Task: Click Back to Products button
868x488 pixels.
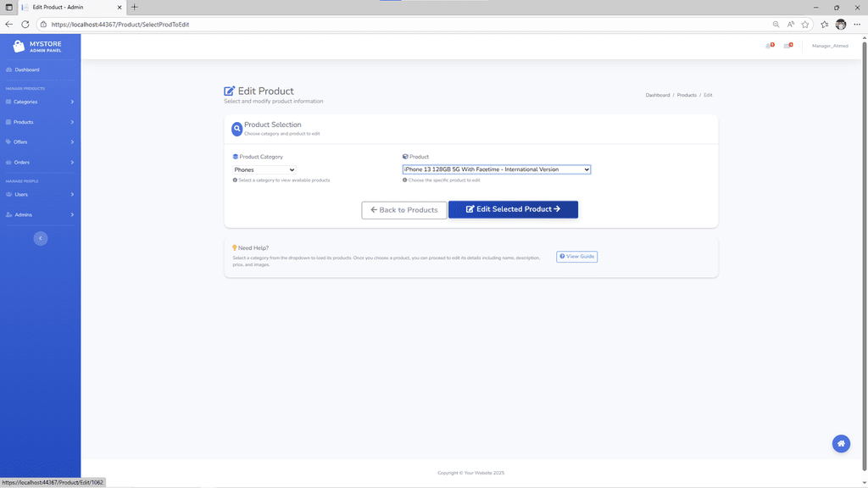Action: (x=404, y=210)
